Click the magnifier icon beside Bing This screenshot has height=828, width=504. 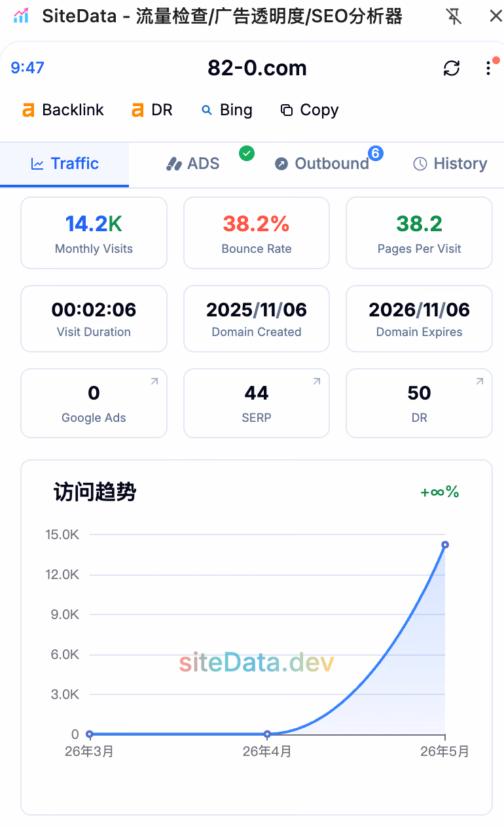(x=207, y=110)
